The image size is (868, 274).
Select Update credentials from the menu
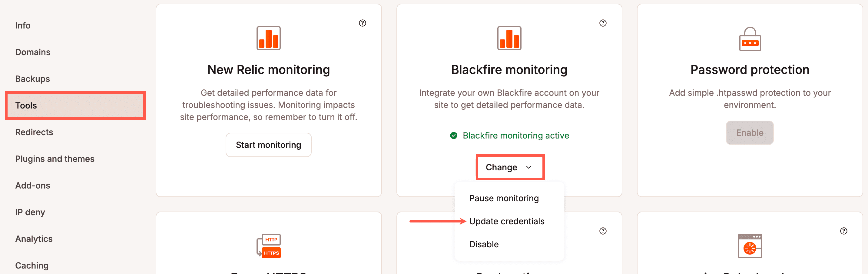pos(507,221)
